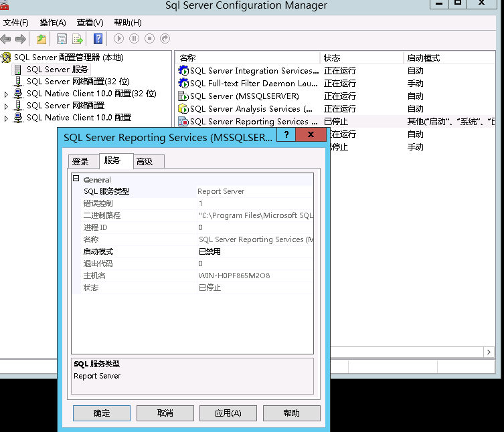Viewport: 504px width, 432px height.
Task: Close the Reporting Services properties dialog
Action: point(311,134)
